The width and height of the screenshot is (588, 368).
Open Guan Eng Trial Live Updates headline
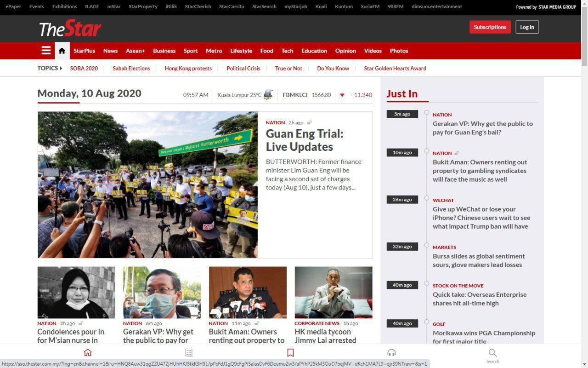[304, 140]
